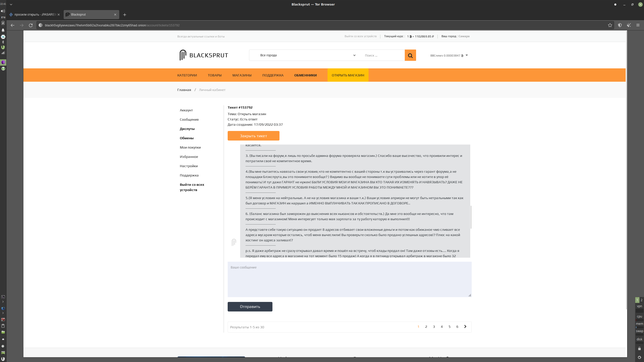Viewport: 644px width, 362px height.
Task: Click the lock screen padlock icon
Action: coord(639,348)
